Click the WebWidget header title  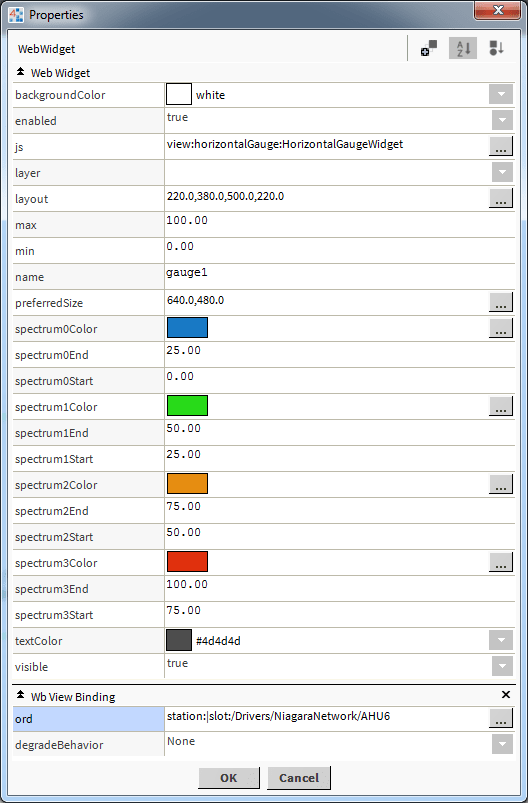click(47, 49)
